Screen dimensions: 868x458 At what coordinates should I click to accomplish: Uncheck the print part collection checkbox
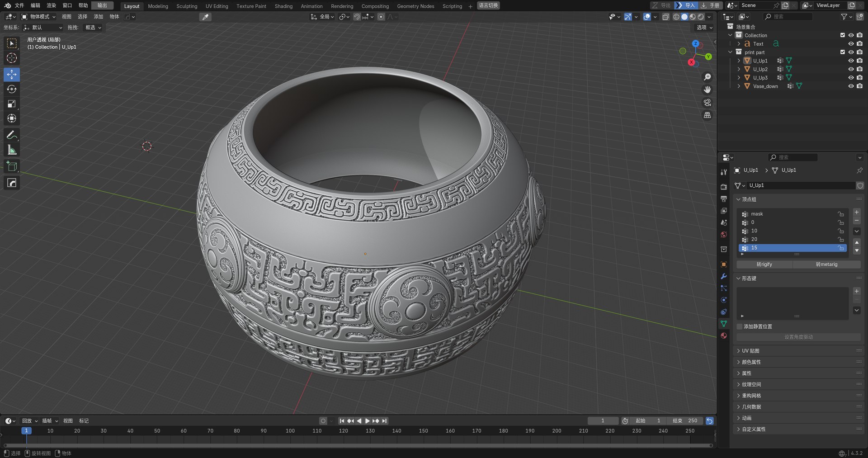[x=842, y=52]
